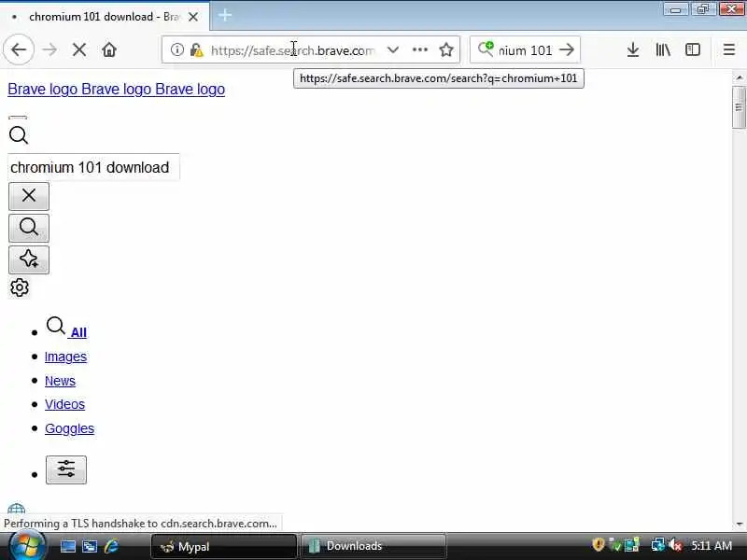This screenshot has height=560, width=747.
Task: Click the toolbar search box text
Action: point(525,50)
